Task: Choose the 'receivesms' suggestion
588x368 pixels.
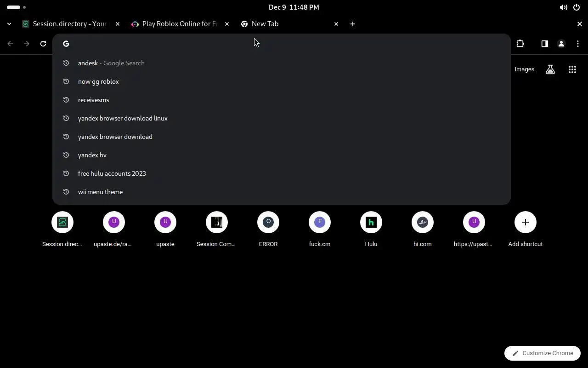Action: click(281, 100)
